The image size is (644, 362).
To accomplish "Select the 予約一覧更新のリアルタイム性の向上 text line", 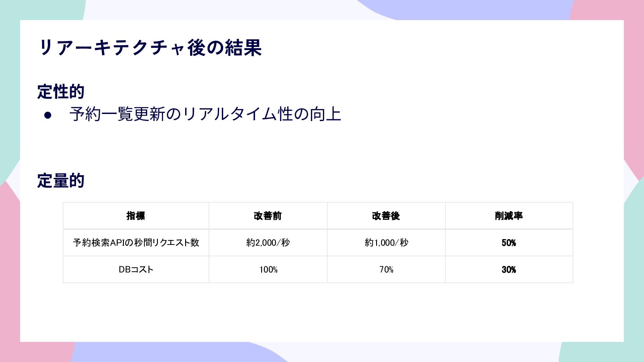I will (x=205, y=115).
